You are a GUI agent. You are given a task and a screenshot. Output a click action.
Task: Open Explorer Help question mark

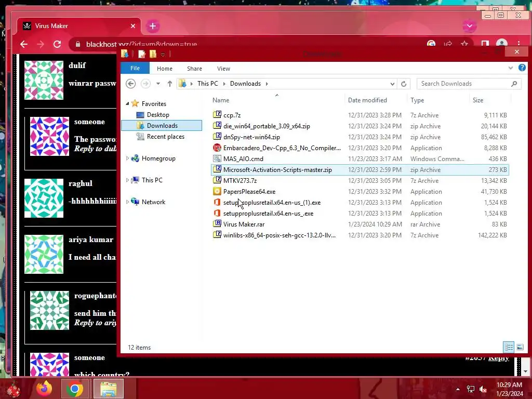click(x=522, y=68)
